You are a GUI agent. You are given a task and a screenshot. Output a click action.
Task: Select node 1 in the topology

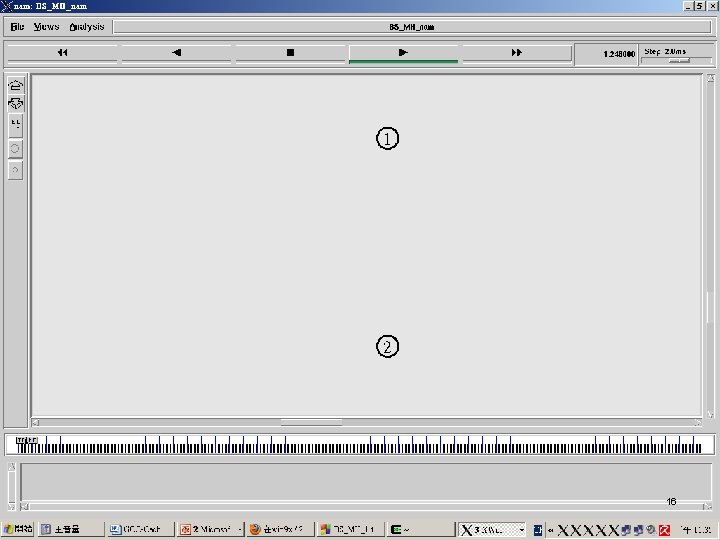(x=388, y=138)
